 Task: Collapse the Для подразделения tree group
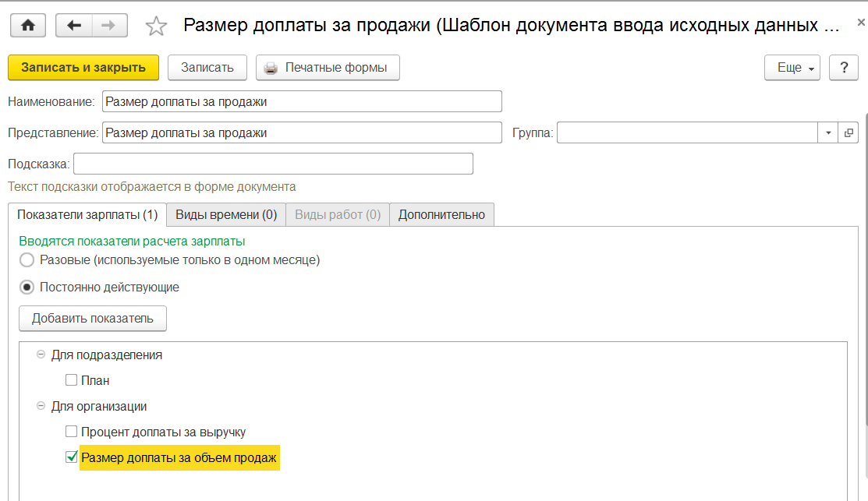(x=41, y=355)
